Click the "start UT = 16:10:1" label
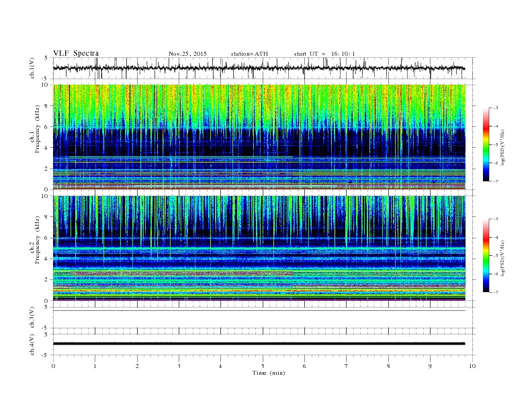The height and width of the screenshot is (411, 532). 324,54
